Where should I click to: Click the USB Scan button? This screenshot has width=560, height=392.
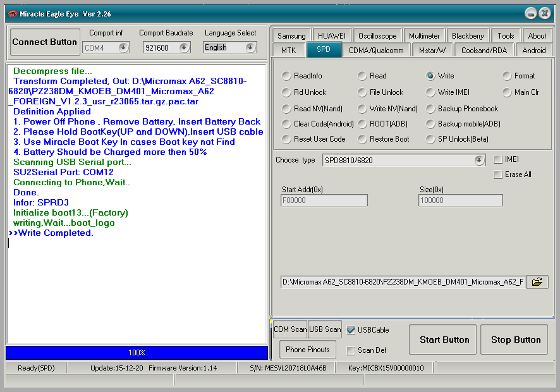(x=325, y=329)
